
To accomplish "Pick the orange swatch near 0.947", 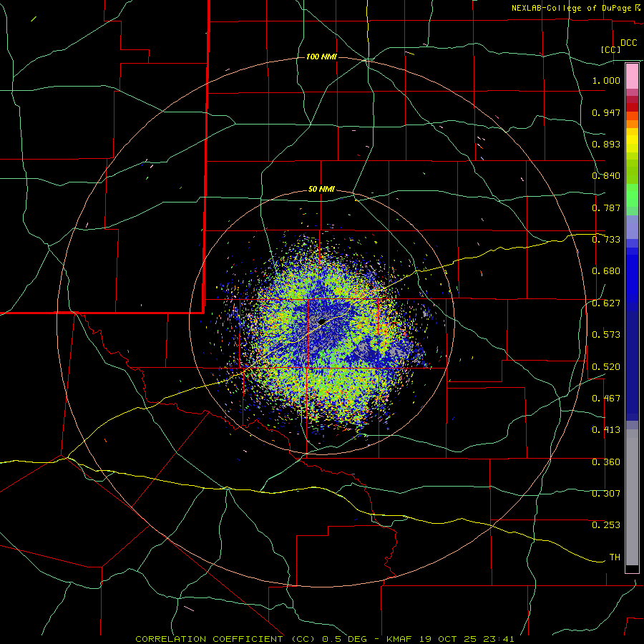I will [x=632, y=116].
